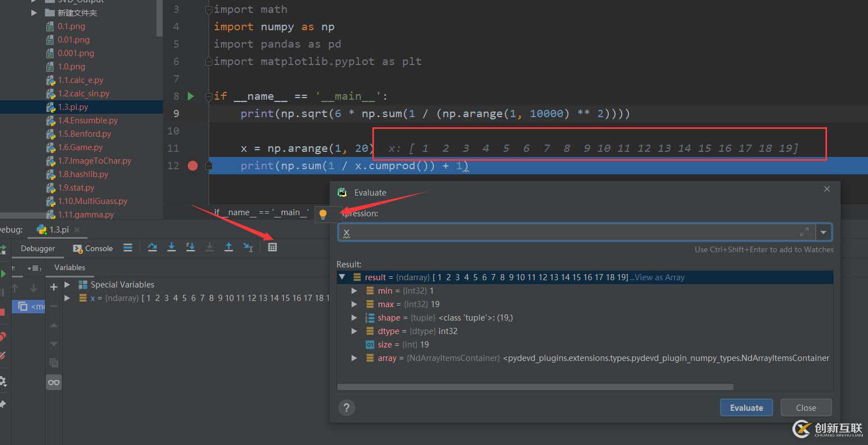This screenshot has height=445, width=868.
Task: Close the Evaluate dialog with the X
Action: (827, 189)
